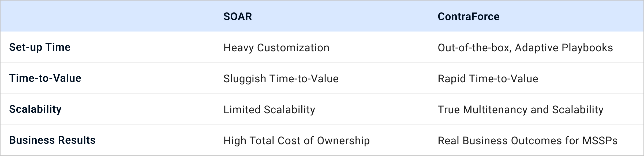Viewport: 644px width, 156px height.
Task: Click the Business Results row label
Action: (x=52, y=140)
